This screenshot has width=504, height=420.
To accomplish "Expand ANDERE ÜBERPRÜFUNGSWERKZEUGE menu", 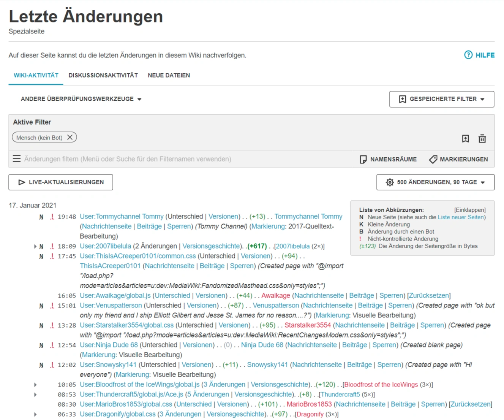I will (81, 99).
